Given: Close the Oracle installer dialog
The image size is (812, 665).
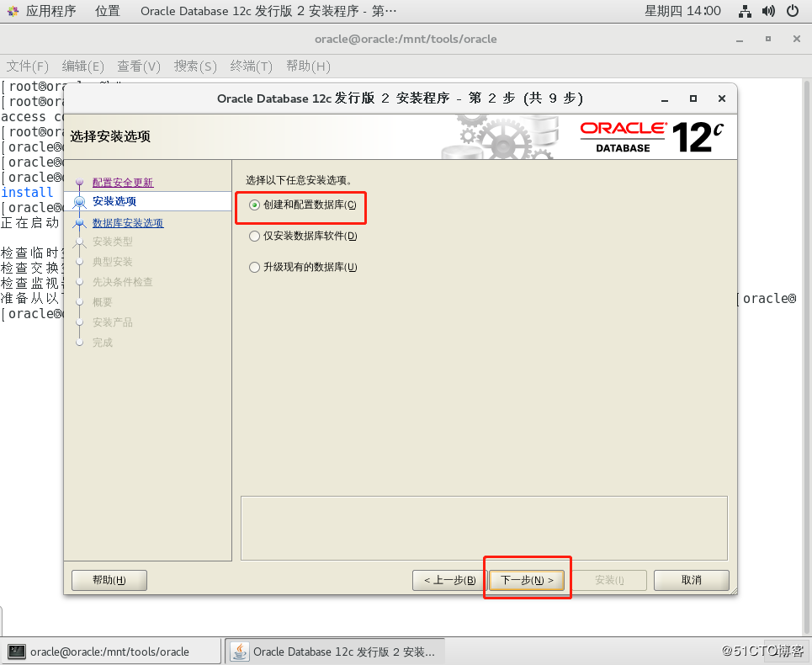Looking at the screenshot, I should point(722,98).
